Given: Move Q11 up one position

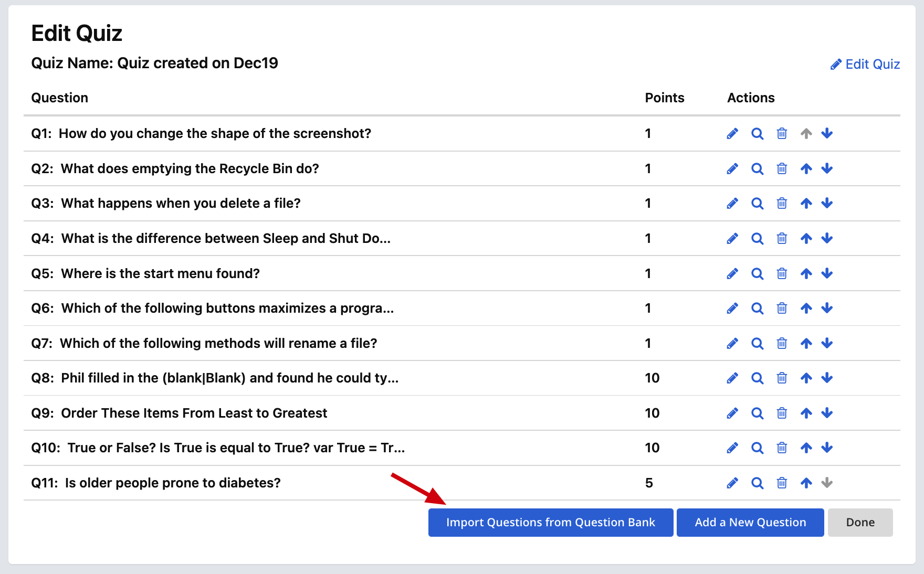Looking at the screenshot, I should coord(806,483).
